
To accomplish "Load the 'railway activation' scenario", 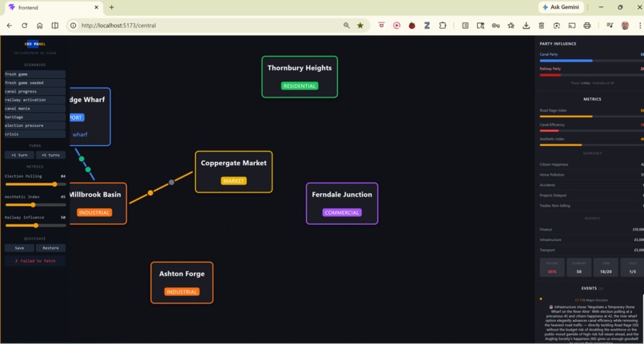I will [x=35, y=100].
